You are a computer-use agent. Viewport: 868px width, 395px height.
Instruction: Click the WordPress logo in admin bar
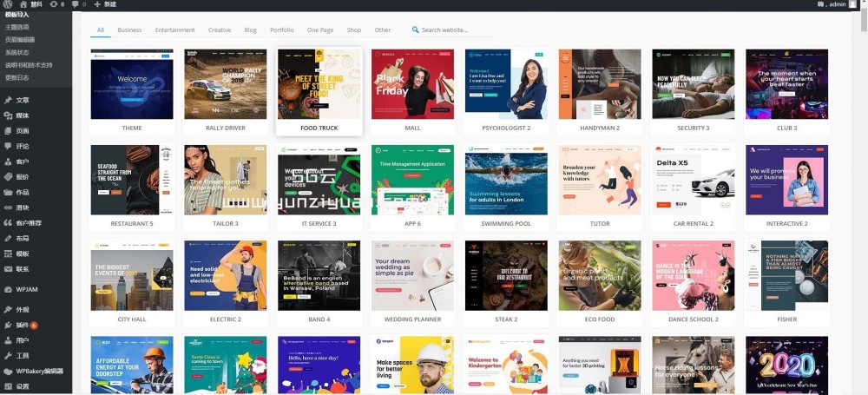point(8,4)
